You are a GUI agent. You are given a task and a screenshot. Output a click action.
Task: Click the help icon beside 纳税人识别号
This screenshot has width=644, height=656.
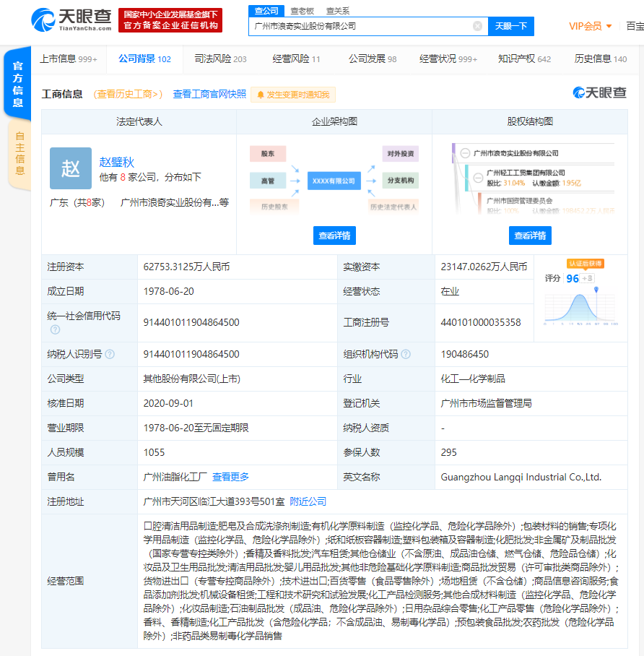pyautogui.click(x=110, y=354)
